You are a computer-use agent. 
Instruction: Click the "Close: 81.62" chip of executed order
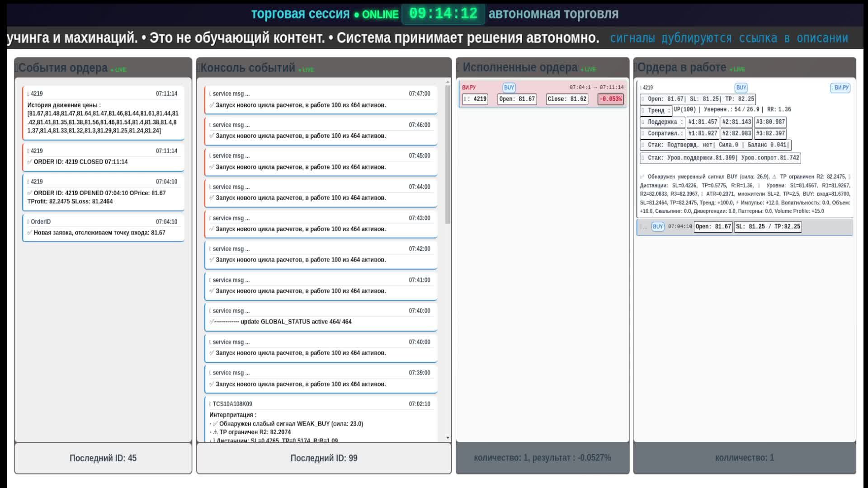point(567,98)
